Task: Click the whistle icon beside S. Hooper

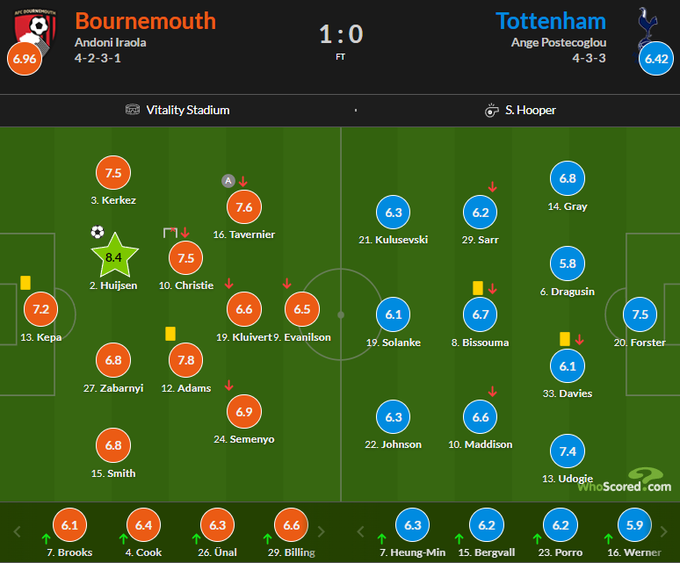Action: 491,109
